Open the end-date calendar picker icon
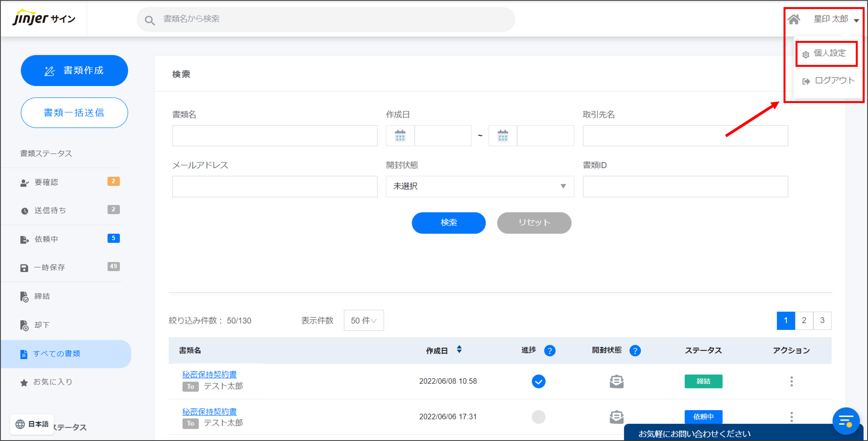The height and width of the screenshot is (441, 868). point(502,136)
